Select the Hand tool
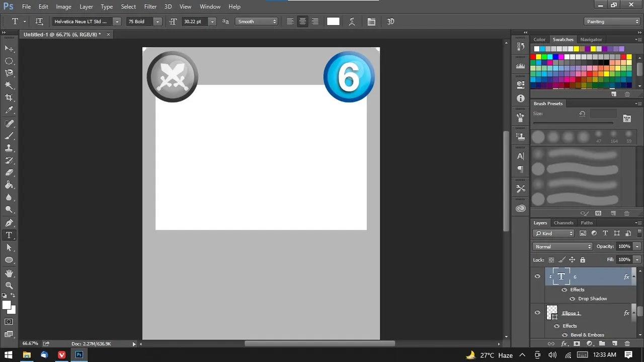644x362 pixels. [x=9, y=273]
